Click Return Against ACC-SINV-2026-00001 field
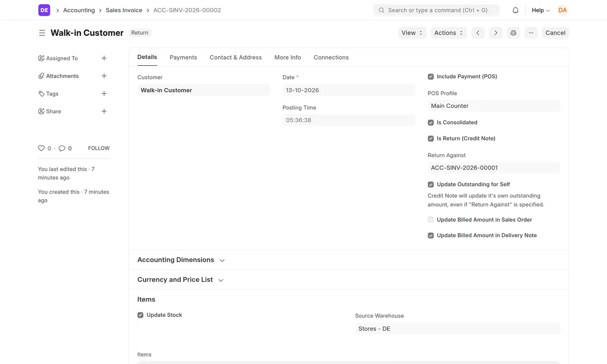Image resolution: width=607 pixels, height=364 pixels. [494, 168]
